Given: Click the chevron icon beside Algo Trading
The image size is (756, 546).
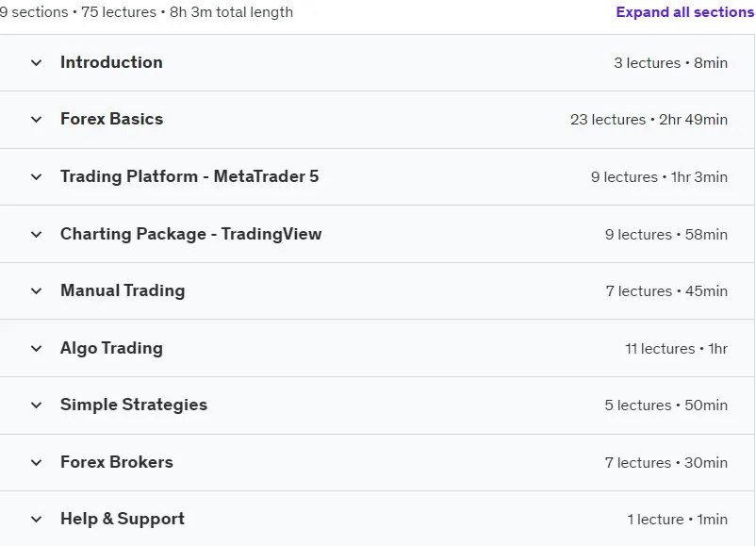Looking at the screenshot, I should pos(36,348).
